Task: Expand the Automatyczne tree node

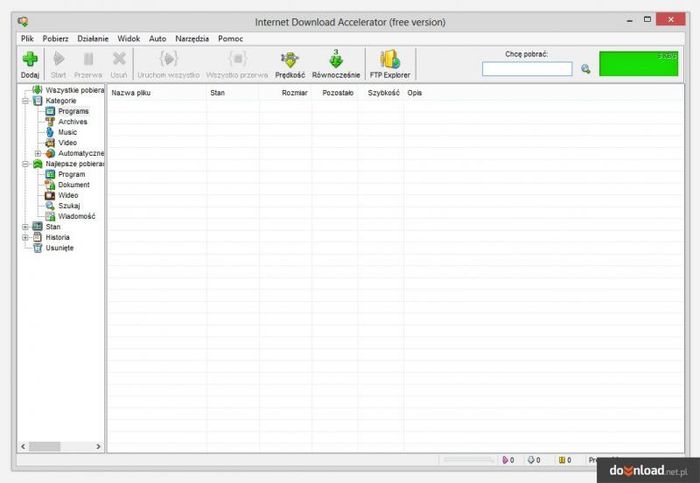Action: tap(38, 153)
